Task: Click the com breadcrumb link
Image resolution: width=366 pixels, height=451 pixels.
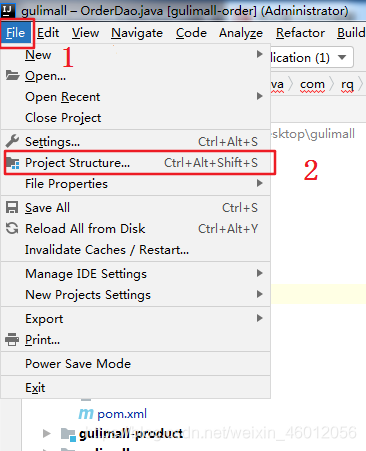Action: coord(312,84)
